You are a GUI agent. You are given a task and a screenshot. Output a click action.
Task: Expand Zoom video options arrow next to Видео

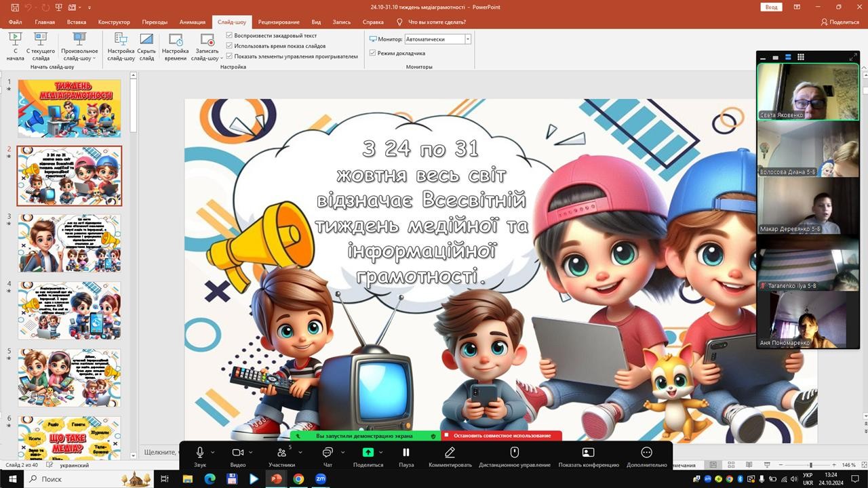pos(251,452)
